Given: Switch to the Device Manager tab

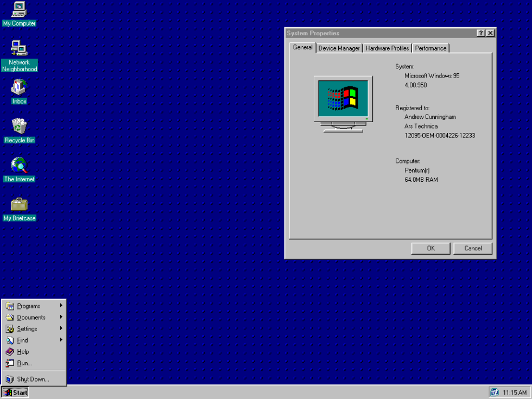Looking at the screenshot, I should click(339, 48).
